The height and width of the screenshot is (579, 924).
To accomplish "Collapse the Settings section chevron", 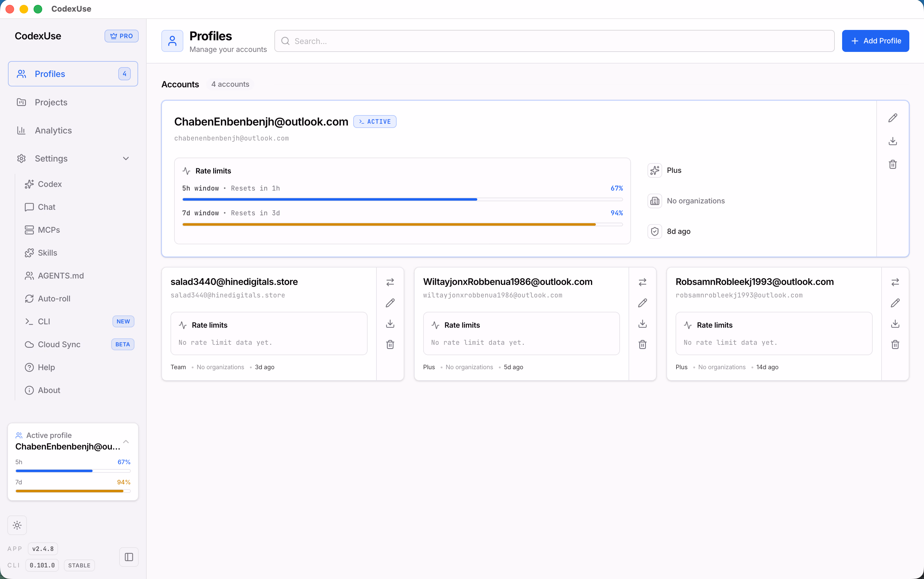I will click(126, 158).
